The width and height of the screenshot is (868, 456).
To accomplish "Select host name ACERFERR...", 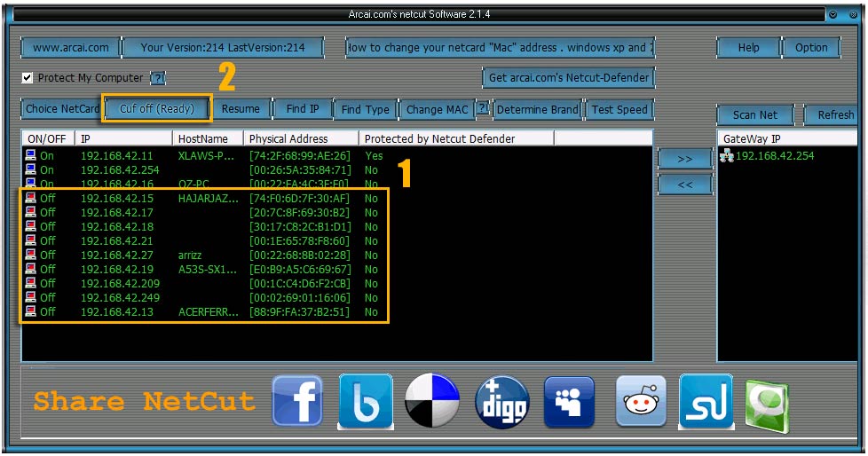I will (x=209, y=312).
